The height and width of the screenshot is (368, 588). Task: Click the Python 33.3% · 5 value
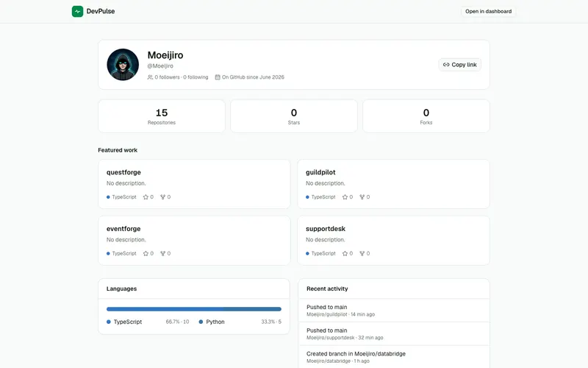(271, 322)
